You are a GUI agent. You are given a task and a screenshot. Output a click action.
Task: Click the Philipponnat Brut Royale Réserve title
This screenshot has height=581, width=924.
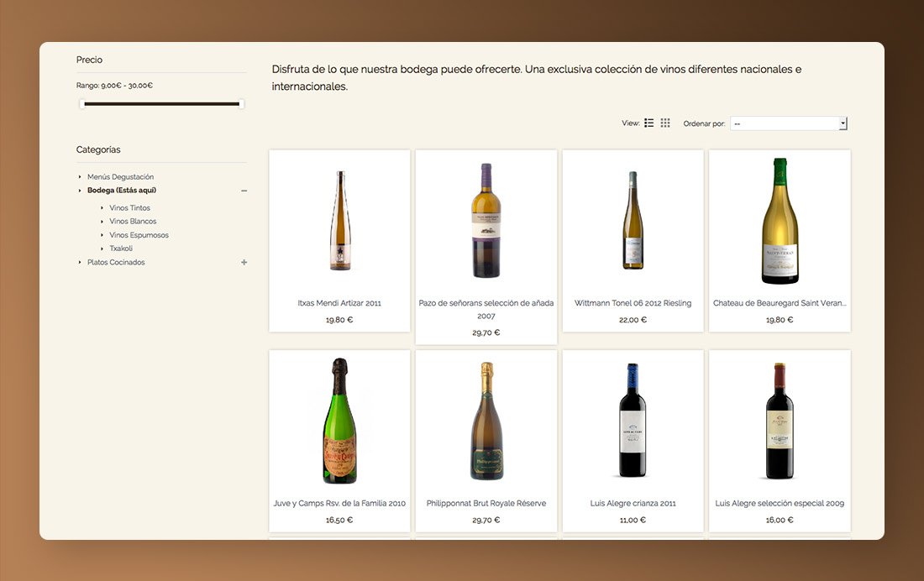click(486, 503)
